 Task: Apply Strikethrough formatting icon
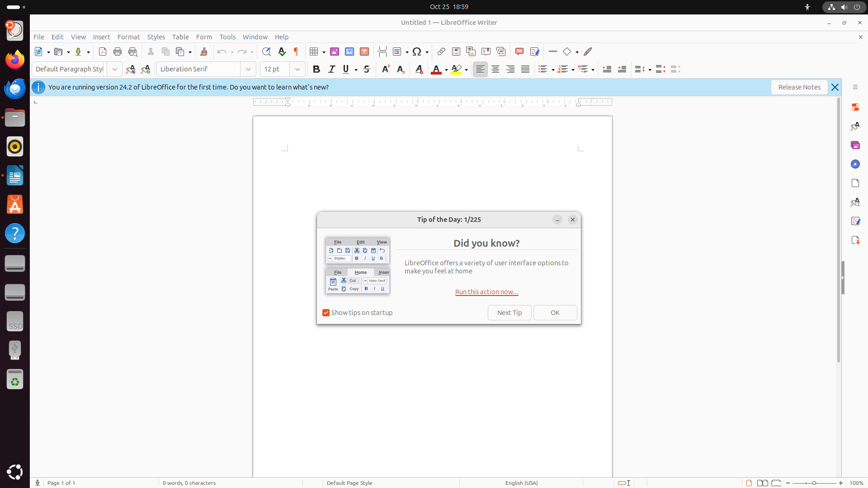coord(367,69)
